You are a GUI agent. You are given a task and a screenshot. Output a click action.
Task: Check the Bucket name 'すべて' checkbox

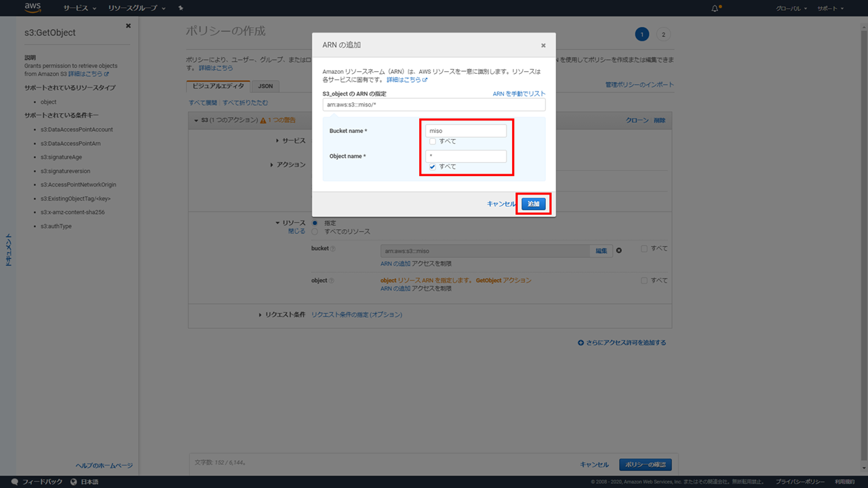pyautogui.click(x=433, y=142)
